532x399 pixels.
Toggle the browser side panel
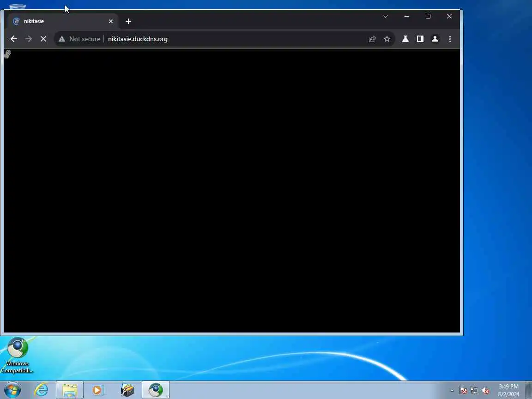420,39
